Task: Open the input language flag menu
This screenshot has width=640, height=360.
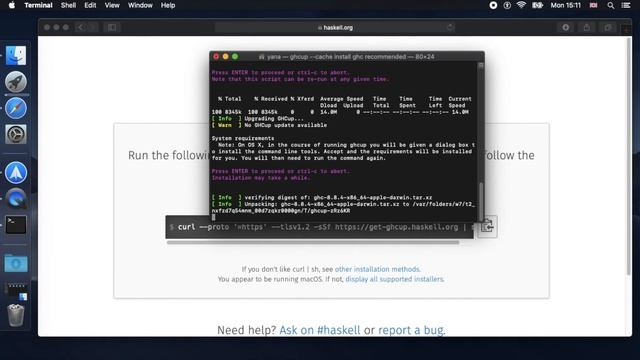Action: click(x=593, y=5)
